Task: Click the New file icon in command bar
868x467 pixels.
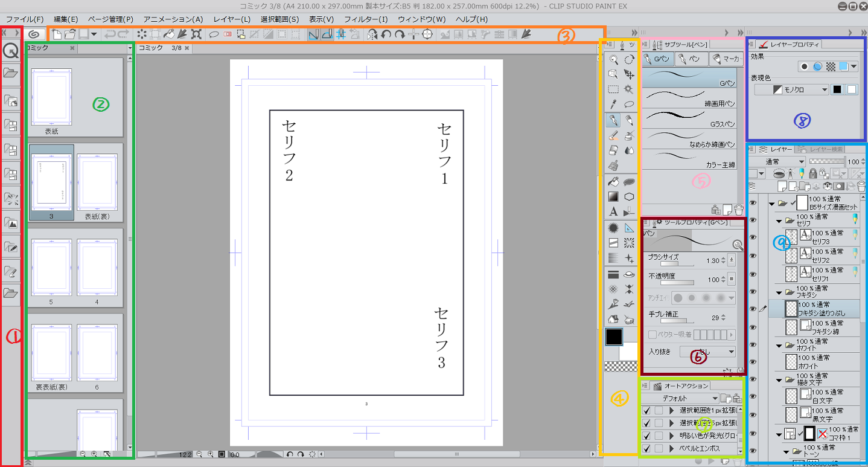Action: coord(57,34)
